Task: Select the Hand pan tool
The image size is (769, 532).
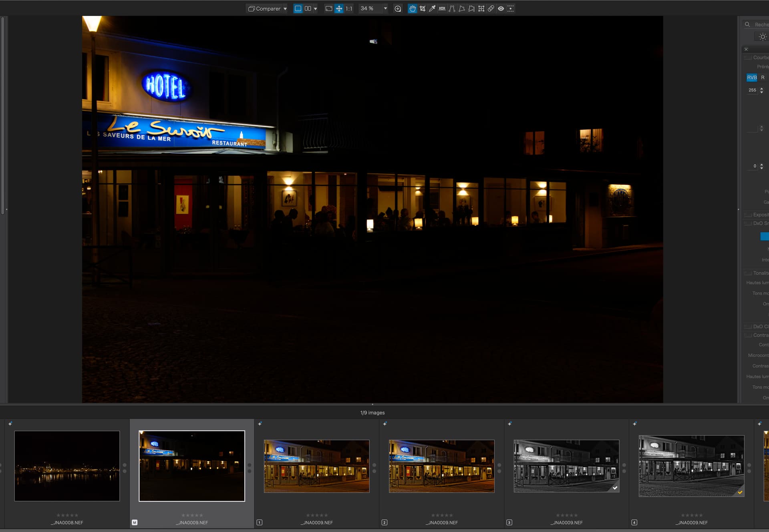Action: [x=412, y=8]
